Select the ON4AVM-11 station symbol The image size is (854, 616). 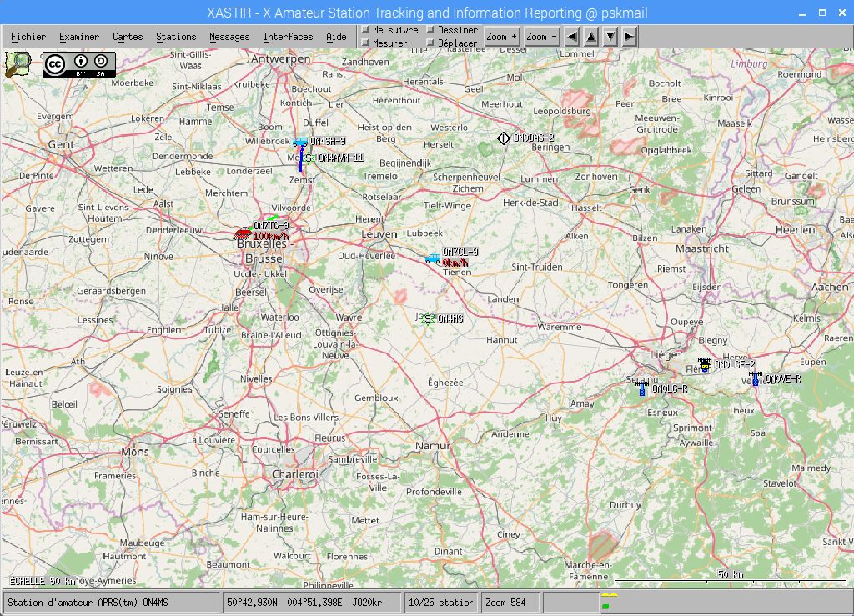pyautogui.click(x=309, y=158)
